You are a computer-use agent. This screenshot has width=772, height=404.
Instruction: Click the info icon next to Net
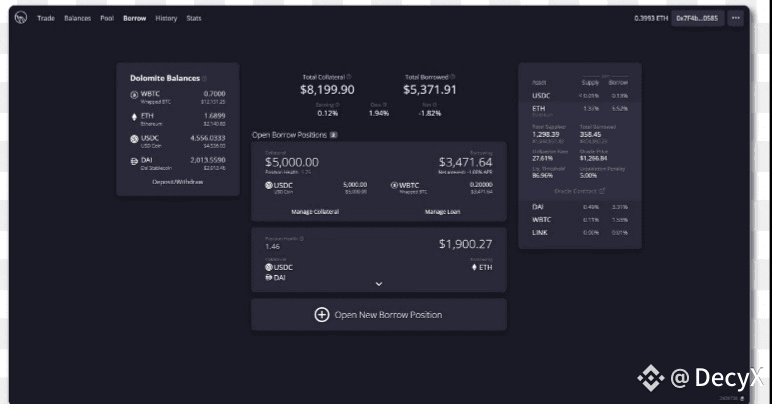(x=435, y=104)
